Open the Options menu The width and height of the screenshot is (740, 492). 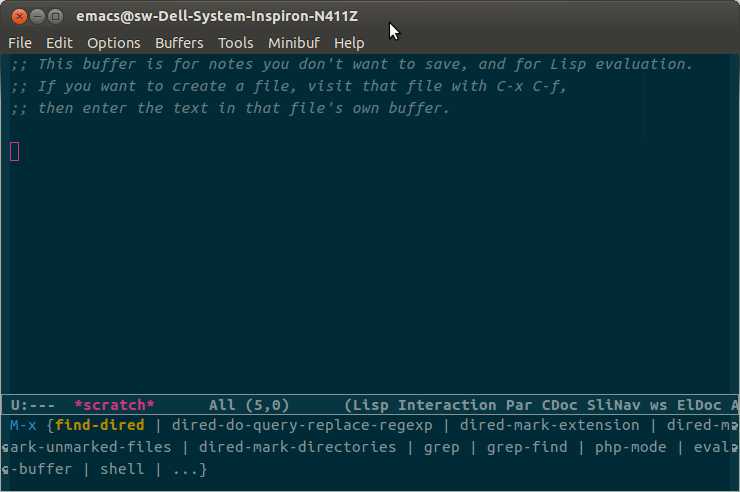click(x=114, y=43)
